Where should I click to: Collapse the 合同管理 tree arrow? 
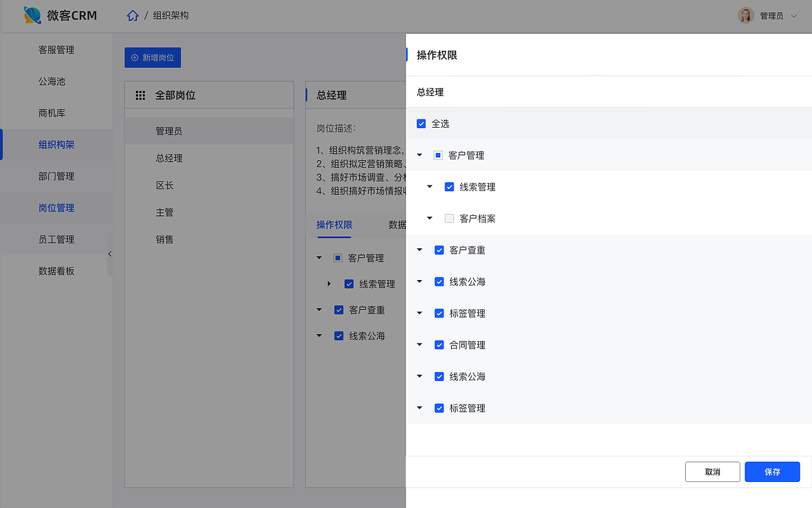pyautogui.click(x=419, y=345)
